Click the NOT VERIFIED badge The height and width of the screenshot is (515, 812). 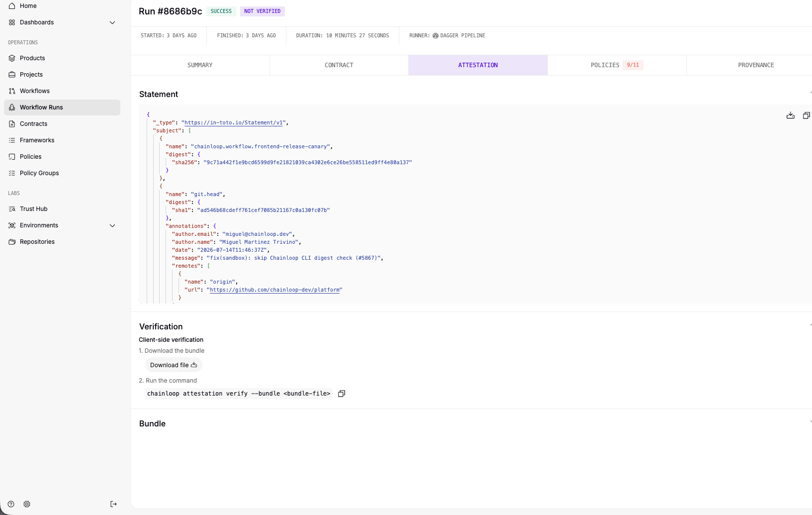point(263,11)
